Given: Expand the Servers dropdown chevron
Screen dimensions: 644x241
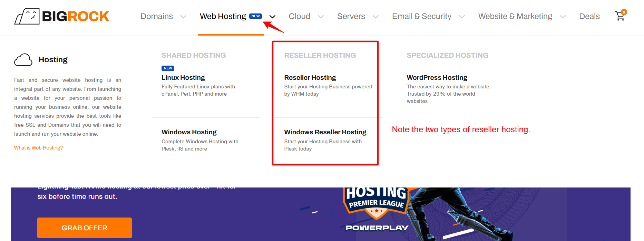Looking at the screenshot, I should (x=375, y=17).
